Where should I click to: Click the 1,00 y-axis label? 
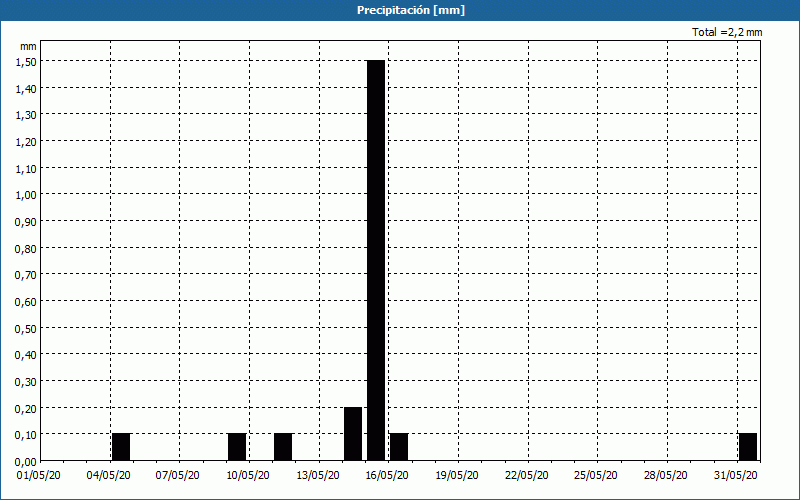[26, 195]
